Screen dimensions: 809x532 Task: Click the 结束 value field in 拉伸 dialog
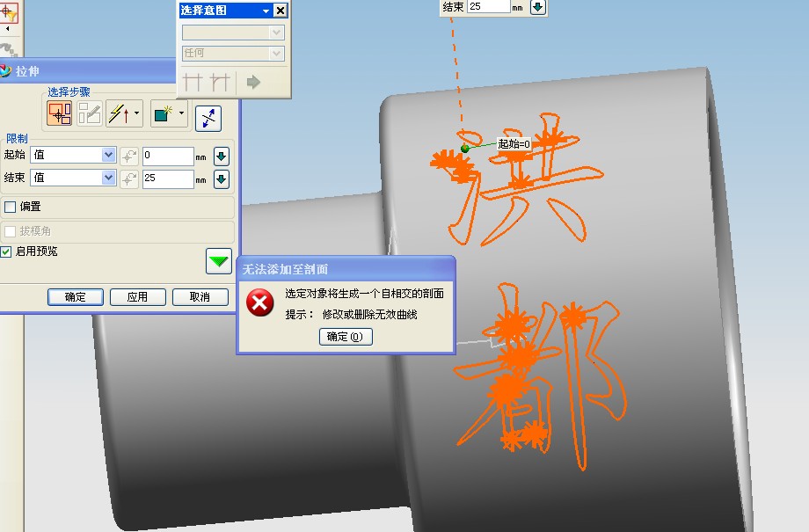(168, 179)
